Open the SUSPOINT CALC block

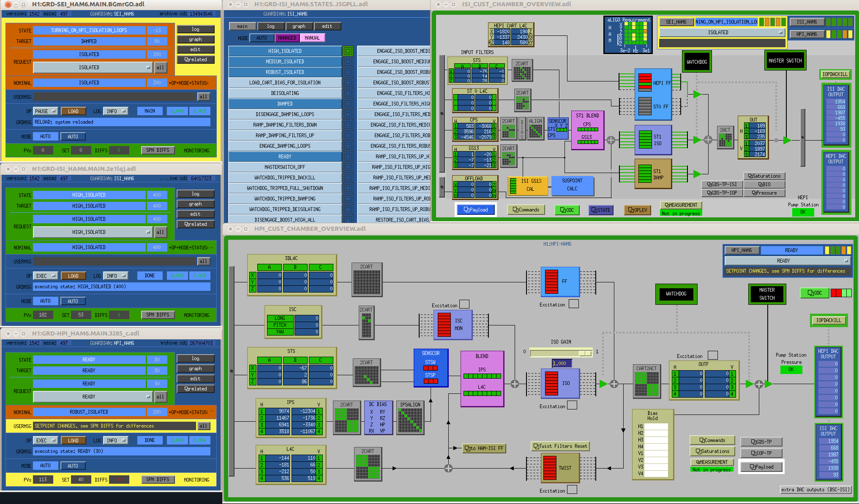tap(572, 185)
